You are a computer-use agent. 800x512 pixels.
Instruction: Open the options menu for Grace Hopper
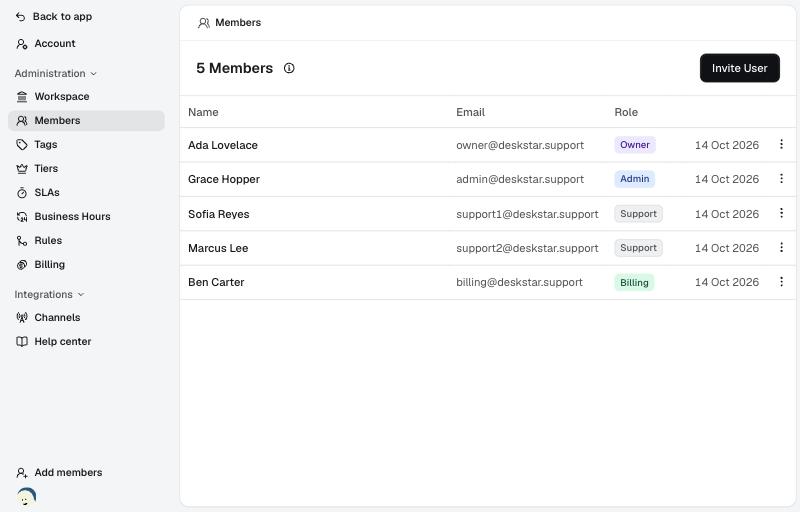pyautogui.click(x=781, y=178)
